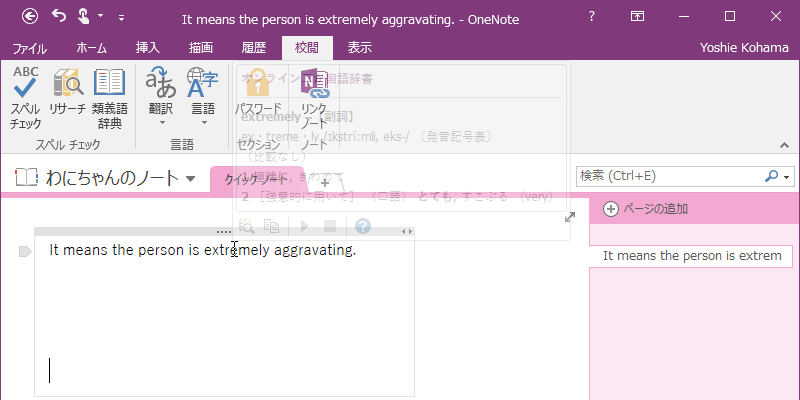Expand the わにちゃんのノート notebook list
The image size is (800, 400).
[190, 179]
